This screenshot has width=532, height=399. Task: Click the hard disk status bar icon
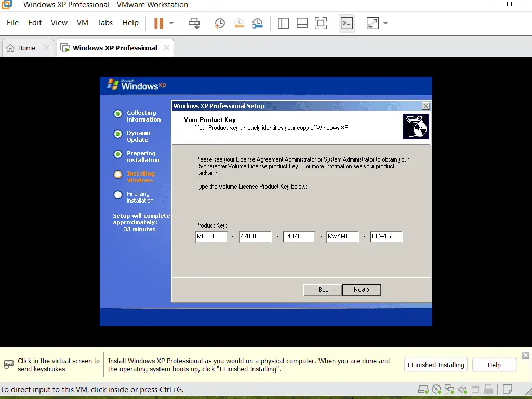pos(423,389)
